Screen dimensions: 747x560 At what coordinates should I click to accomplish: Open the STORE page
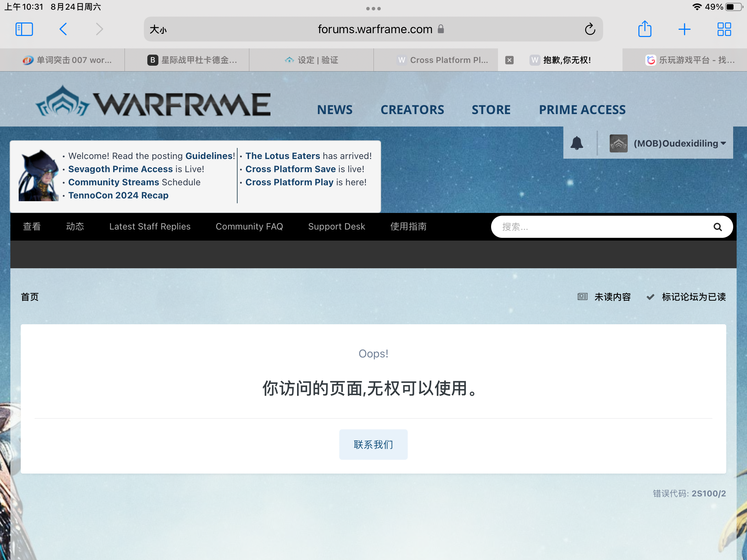(x=491, y=110)
